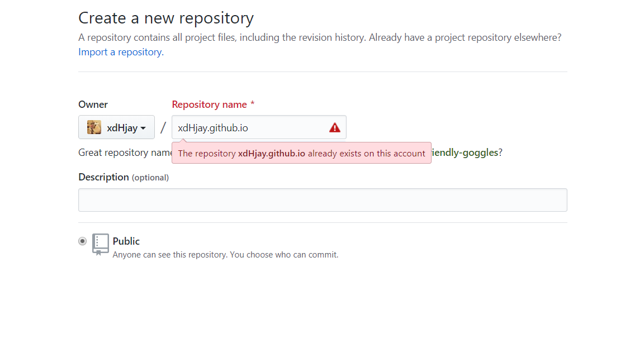Click the 'Create a new repository' heading

pyautogui.click(x=166, y=18)
